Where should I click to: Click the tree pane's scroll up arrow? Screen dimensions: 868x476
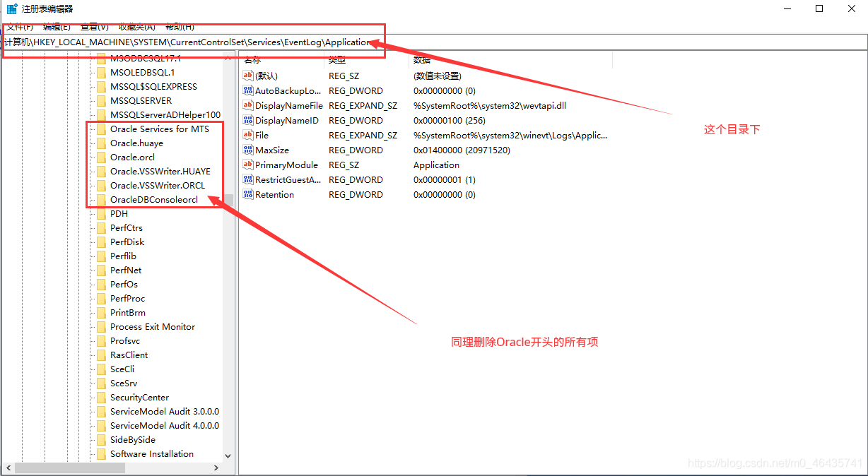point(228,58)
